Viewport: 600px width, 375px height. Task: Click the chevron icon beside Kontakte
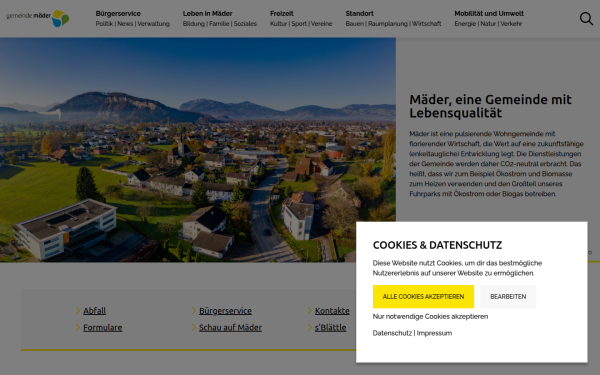click(x=310, y=311)
